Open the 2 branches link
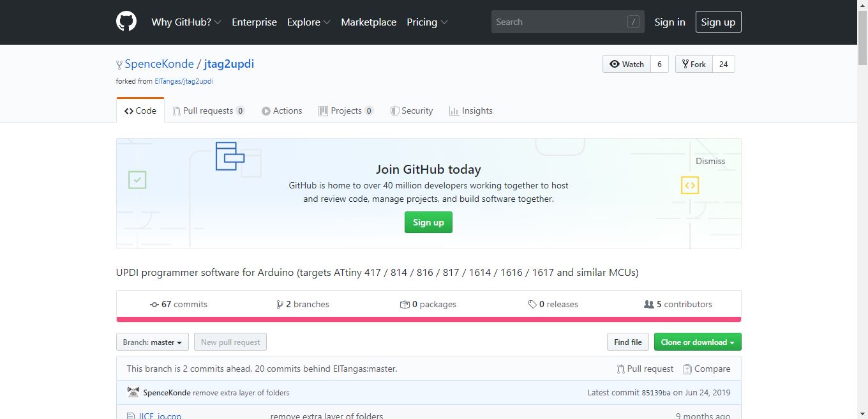The height and width of the screenshot is (419, 868). point(303,305)
